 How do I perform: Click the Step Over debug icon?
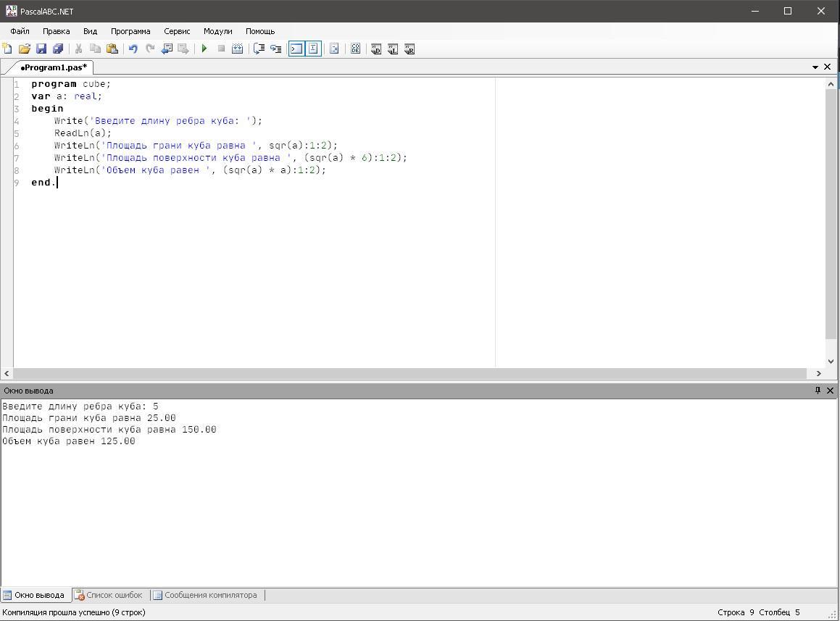pyautogui.click(x=259, y=49)
